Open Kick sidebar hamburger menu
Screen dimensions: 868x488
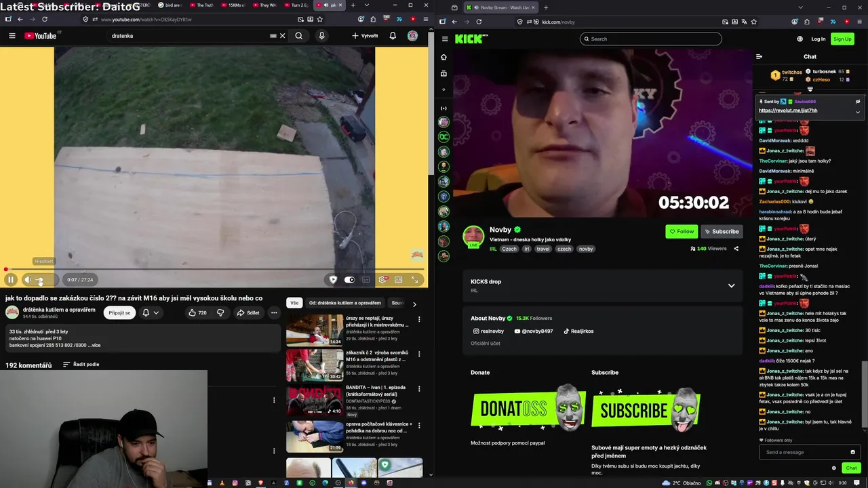pos(445,39)
